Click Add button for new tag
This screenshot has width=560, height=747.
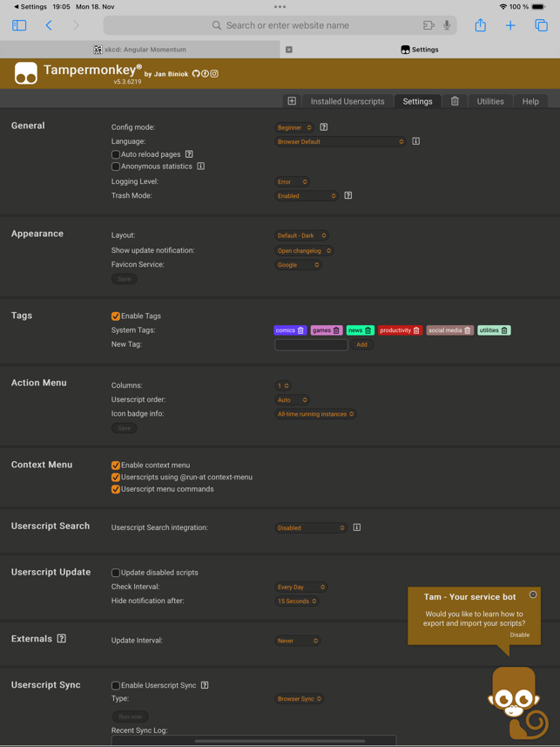coord(362,344)
